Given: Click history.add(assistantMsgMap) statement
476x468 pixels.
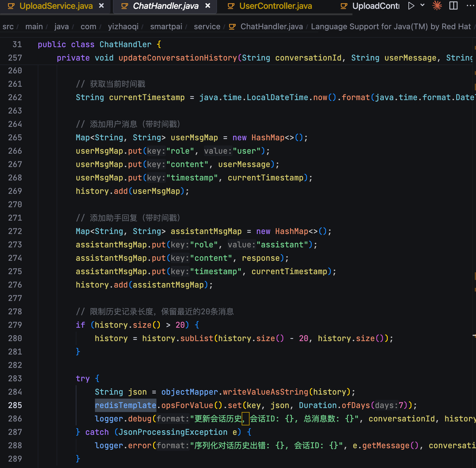Looking at the screenshot, I should (144, 285).
